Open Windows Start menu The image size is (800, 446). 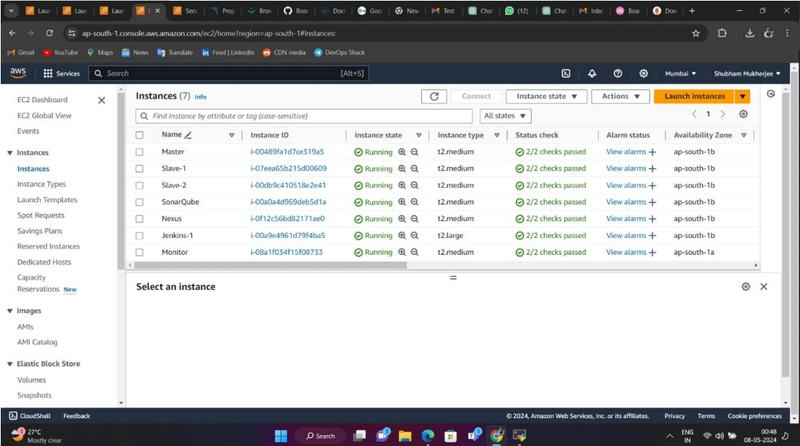click(x=281, y=436)
